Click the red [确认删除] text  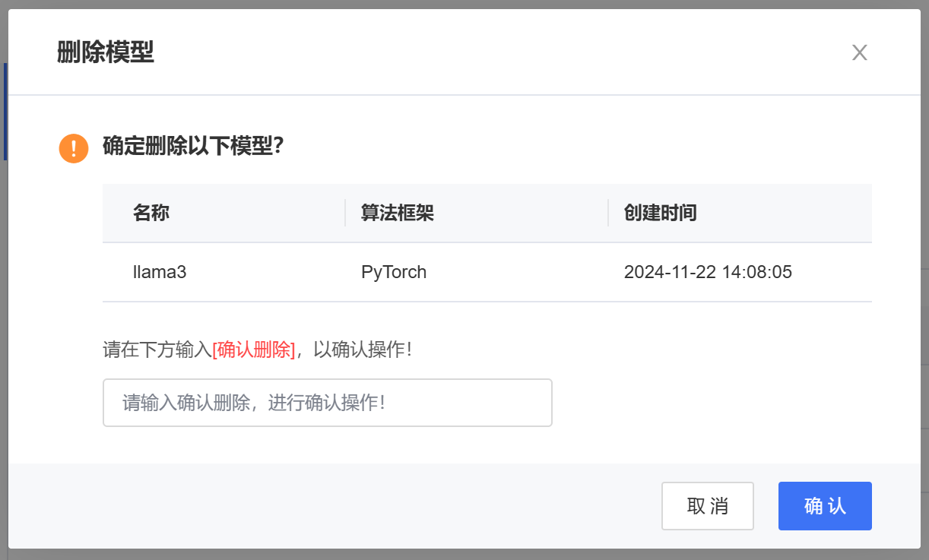254,350
